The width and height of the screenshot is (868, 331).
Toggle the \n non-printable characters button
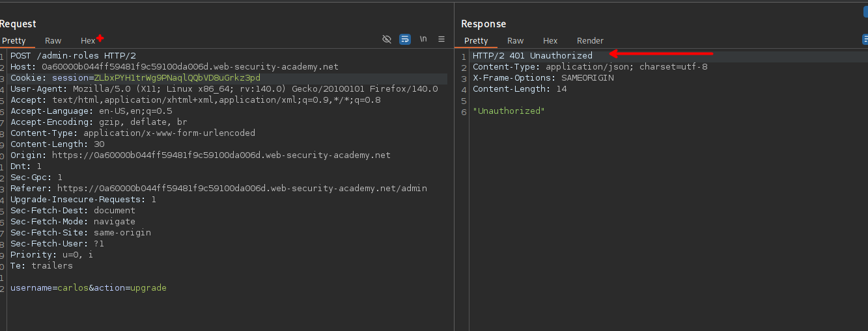[423, 39]
